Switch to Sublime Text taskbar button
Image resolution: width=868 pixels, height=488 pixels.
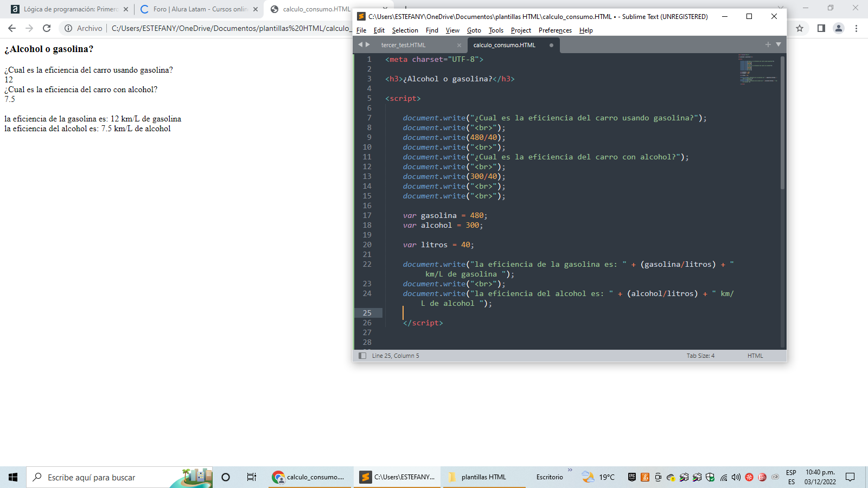397,477
